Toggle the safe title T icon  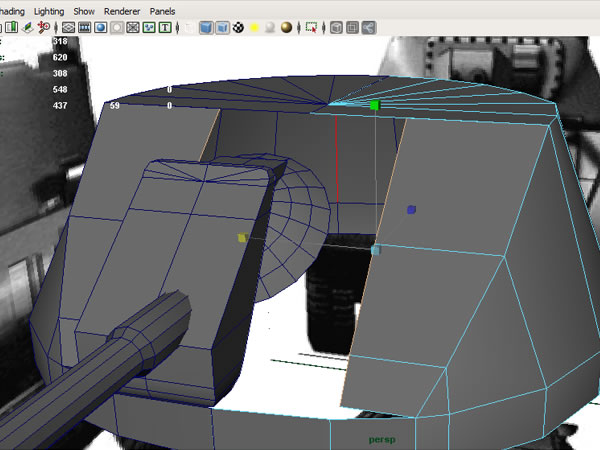click(164, 28)
